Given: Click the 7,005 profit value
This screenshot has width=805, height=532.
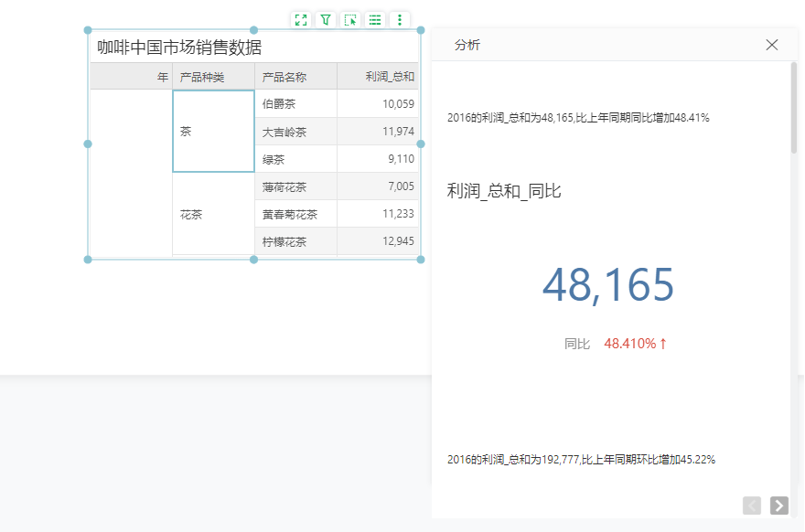Looking at the screenshot, I should (x=401, y=186).
